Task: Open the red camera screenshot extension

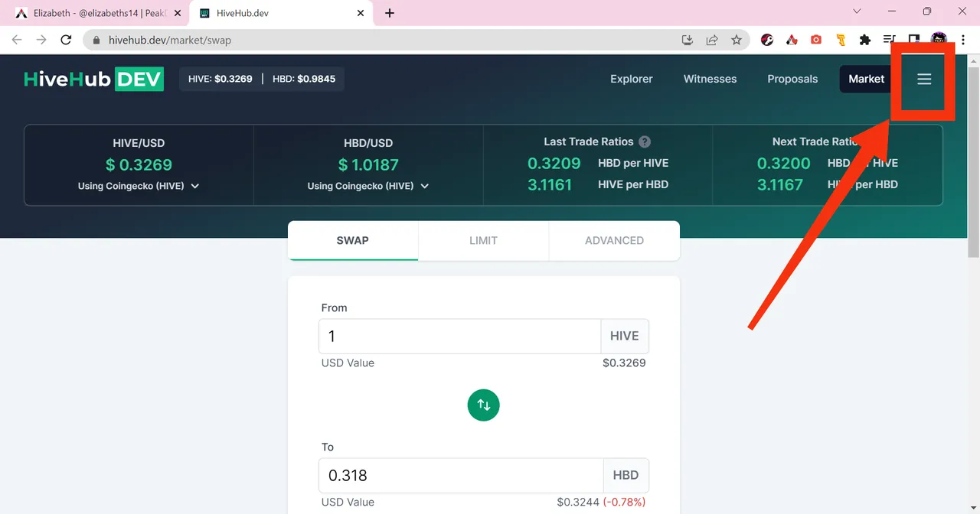Action: click(816, 40)
